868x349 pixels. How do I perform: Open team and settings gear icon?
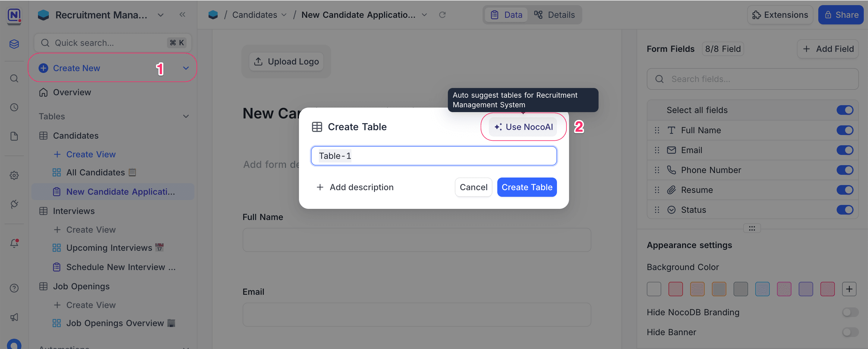pyautogui.click(x=14, y=175)
